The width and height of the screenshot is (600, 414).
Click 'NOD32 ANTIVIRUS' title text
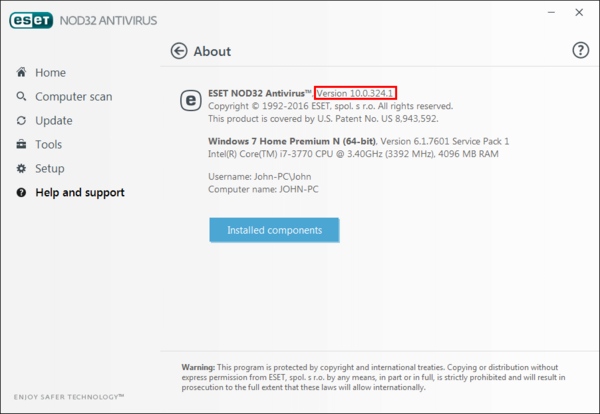108,20
